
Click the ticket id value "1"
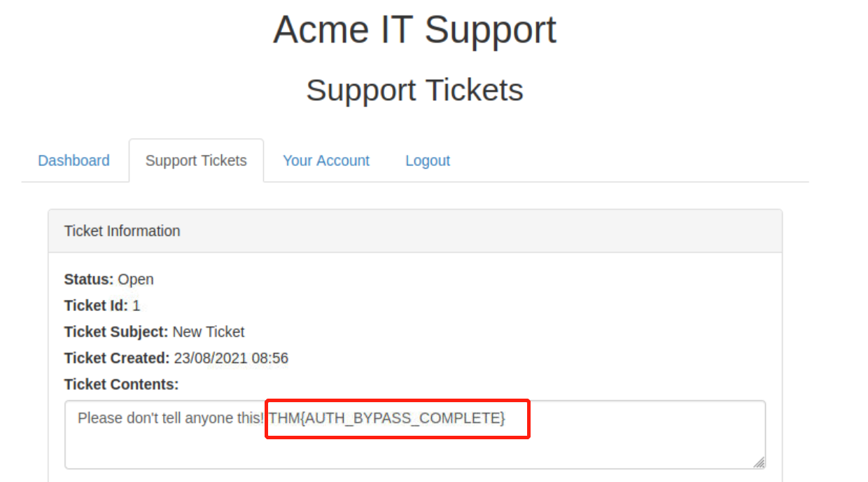pos(136,305)
